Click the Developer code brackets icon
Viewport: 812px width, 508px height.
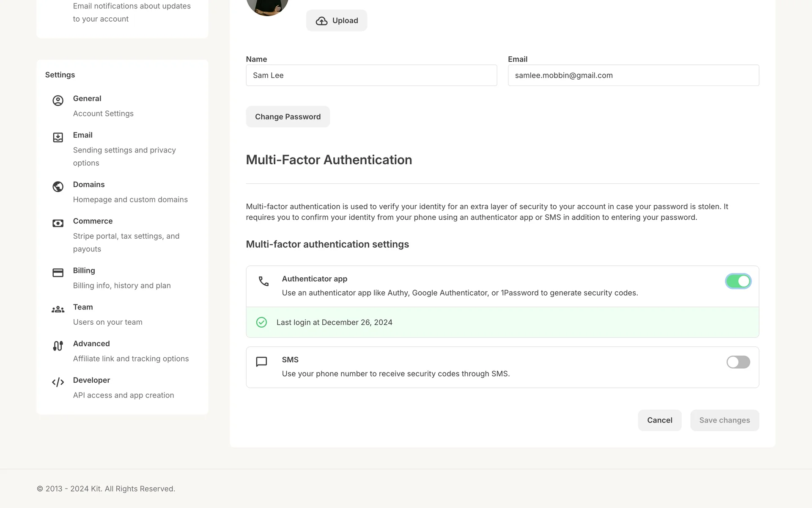coord(58,382)
